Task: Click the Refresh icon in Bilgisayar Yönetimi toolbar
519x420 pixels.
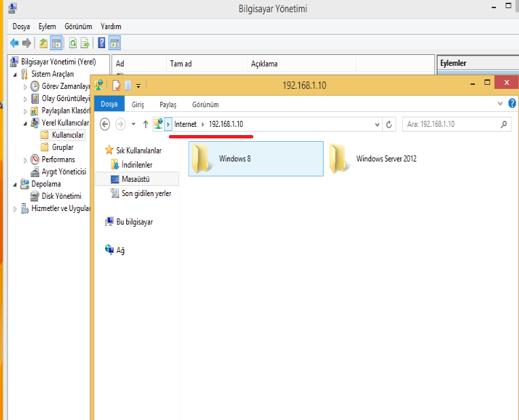Action: [x=73, y=43]
